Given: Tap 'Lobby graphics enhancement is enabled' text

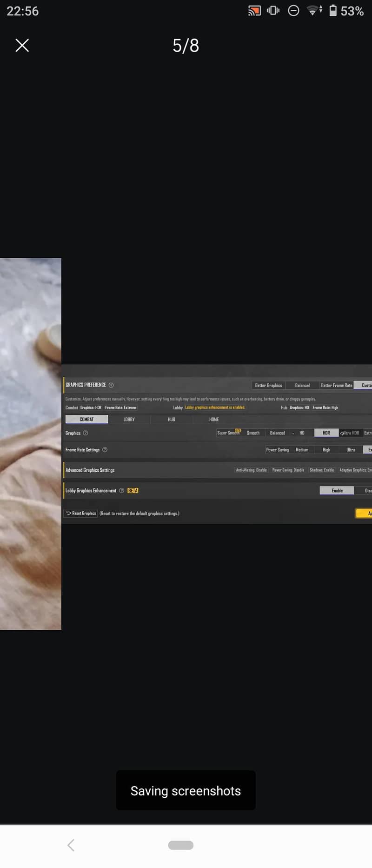Looking at the screenshot, I should [x=215, y=407].
